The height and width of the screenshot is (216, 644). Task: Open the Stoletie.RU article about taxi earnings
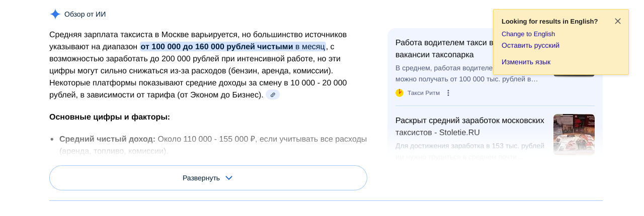pos(469,127)
